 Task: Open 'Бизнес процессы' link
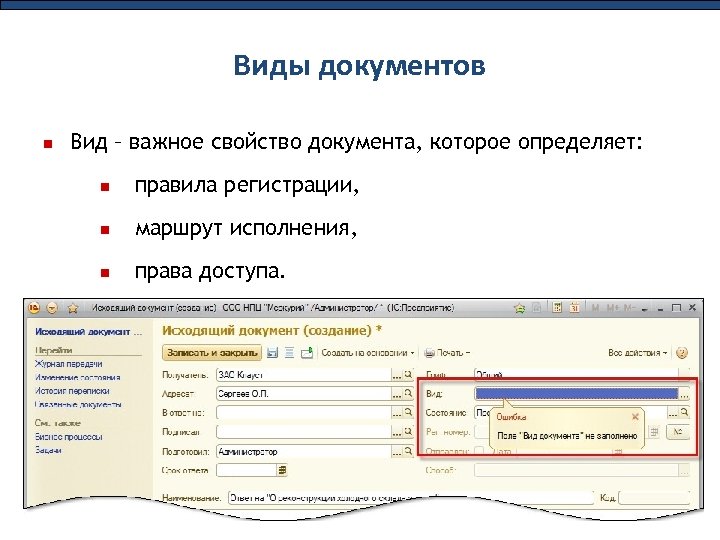[69, 437]
